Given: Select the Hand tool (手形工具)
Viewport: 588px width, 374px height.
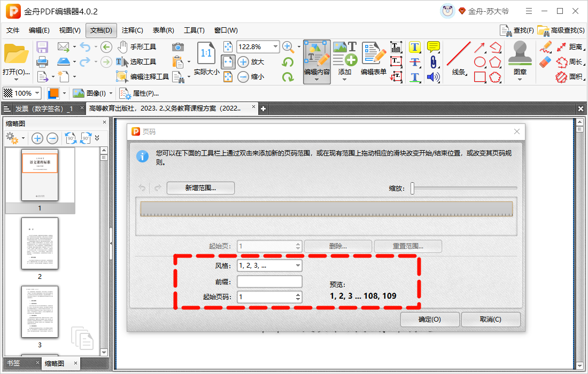Looking at the screenshot, I should [x=137, y=47].
